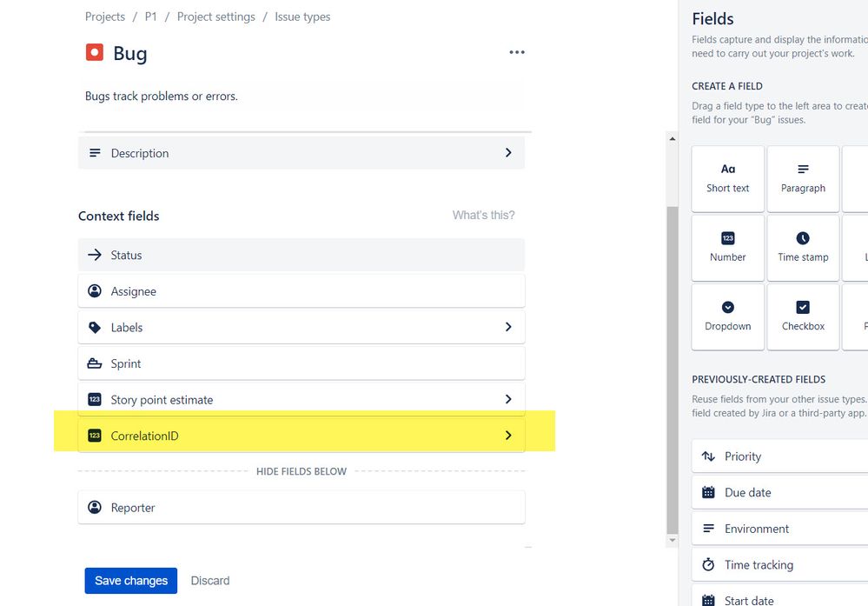The width and height of the screenshot is (868, 606).
Task: Go to Projects breadcrumb
Action: [105, 17]
